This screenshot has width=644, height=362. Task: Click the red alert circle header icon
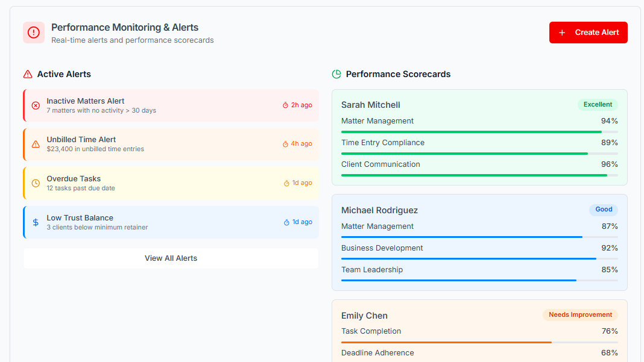34,33
